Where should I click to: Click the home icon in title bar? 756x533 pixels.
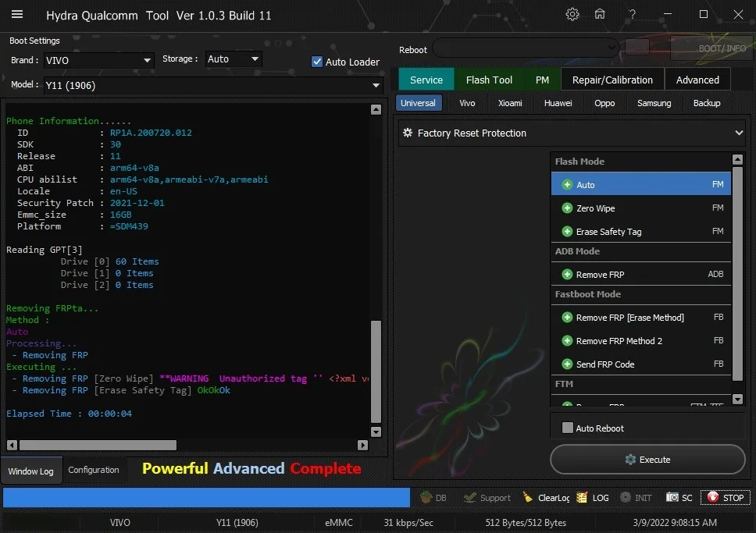point(600,15)
